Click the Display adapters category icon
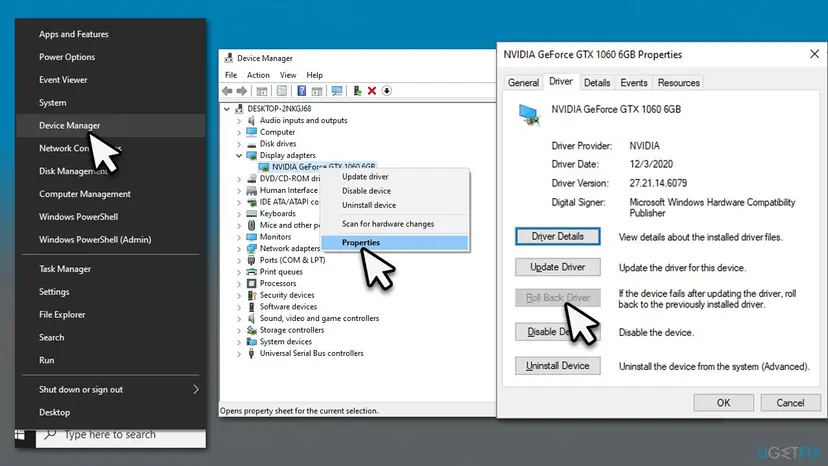Viewport: 828px width, 466px height. pyautogui.click(x=251, y=155)
